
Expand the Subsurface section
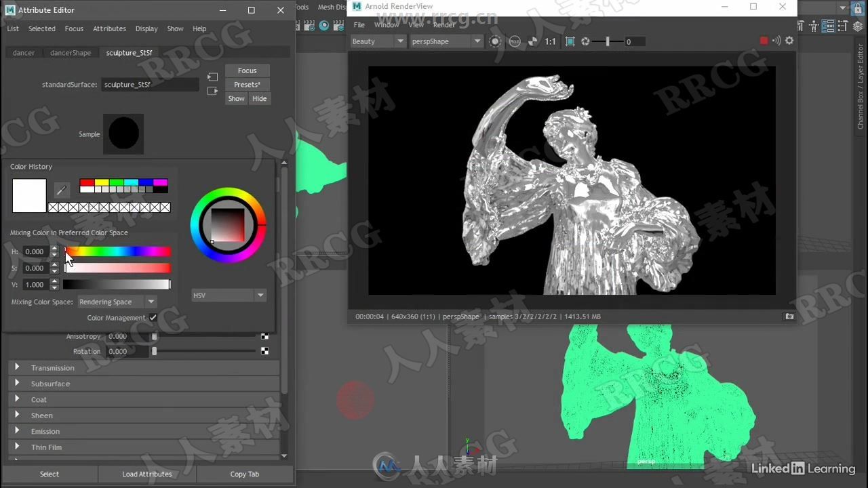(144, 384)
